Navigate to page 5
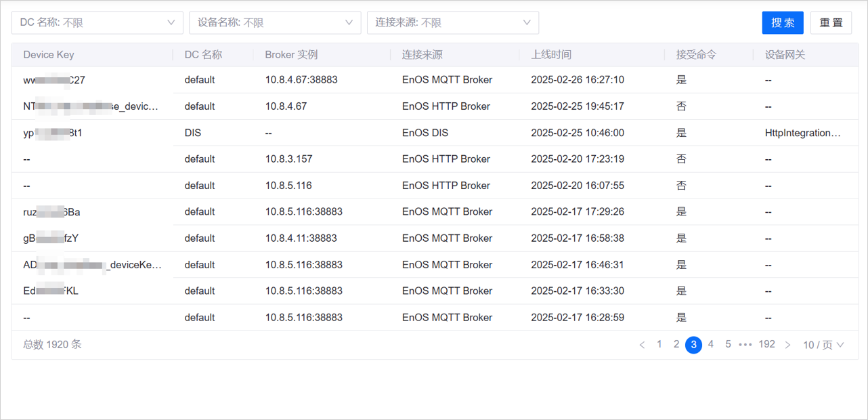868x420 pixels. pyautogui.click(x=728, y=344)
